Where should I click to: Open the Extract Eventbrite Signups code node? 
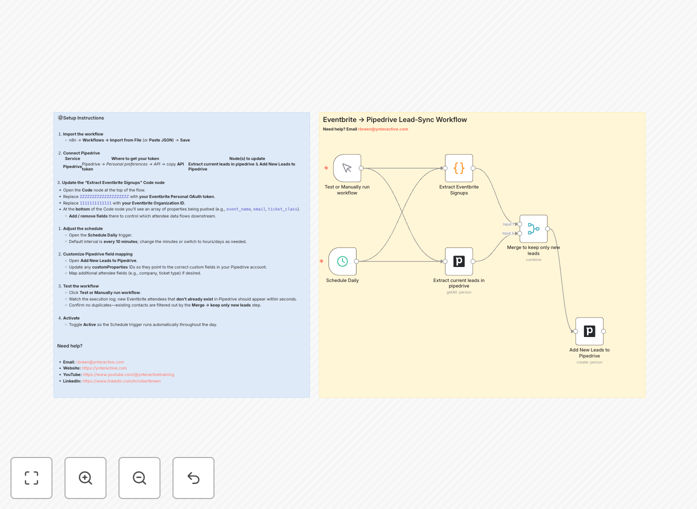pos(459,168)
